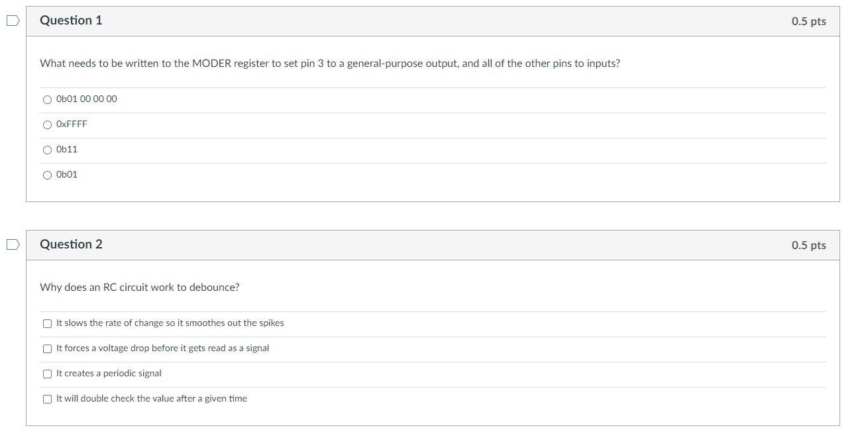
Task: Click the 'It creates a periodic signal' text label
Action: 109,373
